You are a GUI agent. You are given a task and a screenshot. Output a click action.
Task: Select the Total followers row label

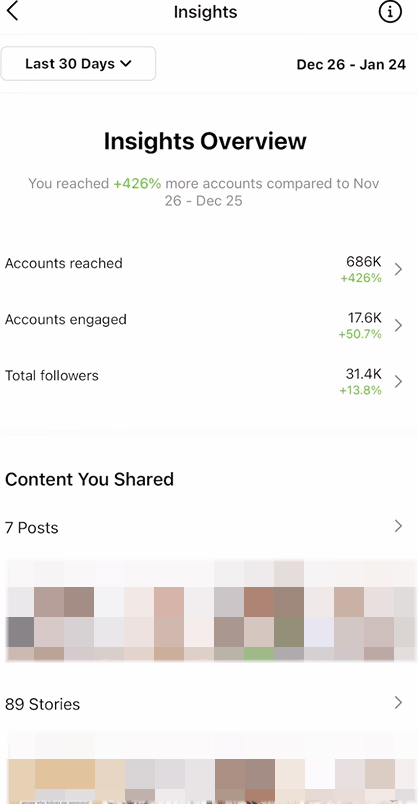point(52,375)
